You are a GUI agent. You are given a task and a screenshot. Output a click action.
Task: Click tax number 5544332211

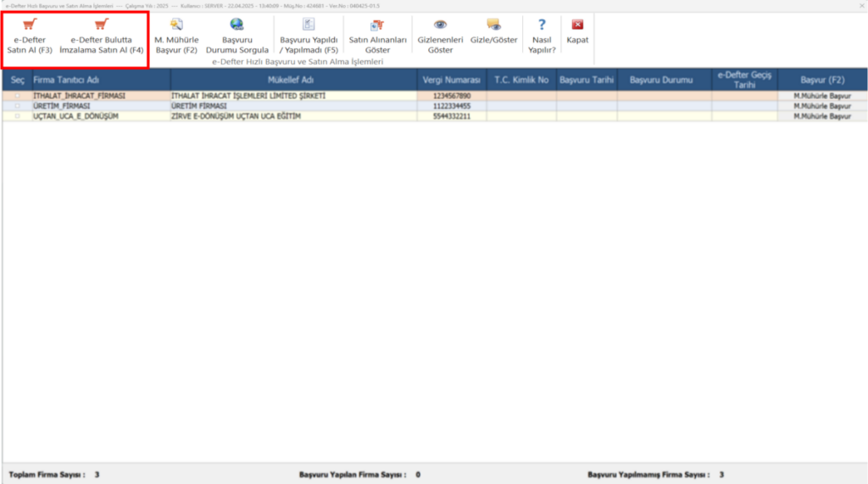point(452,116)
